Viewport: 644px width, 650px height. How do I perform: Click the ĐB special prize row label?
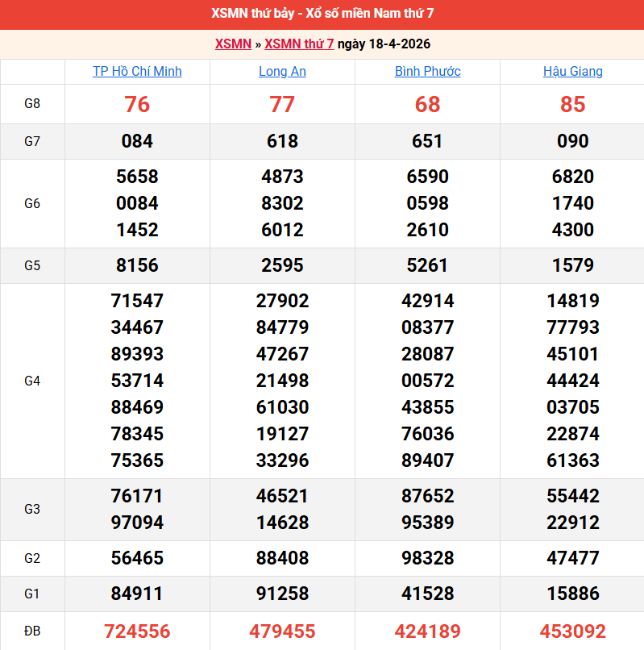pyautogui.click(x=32, y=631)
